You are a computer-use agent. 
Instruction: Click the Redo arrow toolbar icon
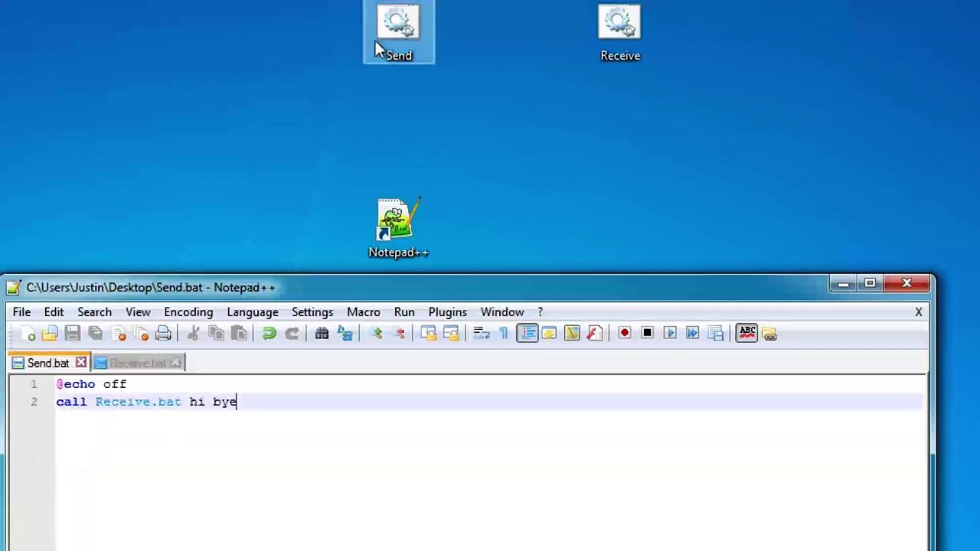tap(292, 334)
